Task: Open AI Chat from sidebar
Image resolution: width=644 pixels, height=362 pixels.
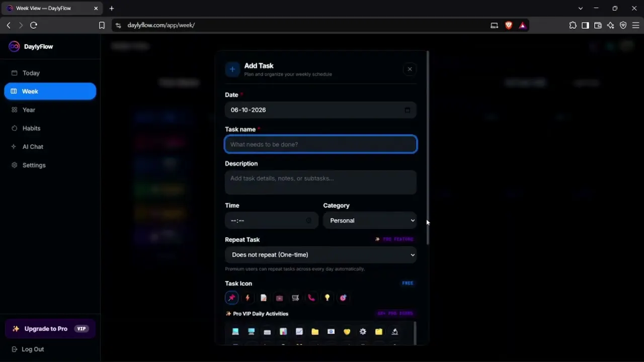Action: coord(50,147)
